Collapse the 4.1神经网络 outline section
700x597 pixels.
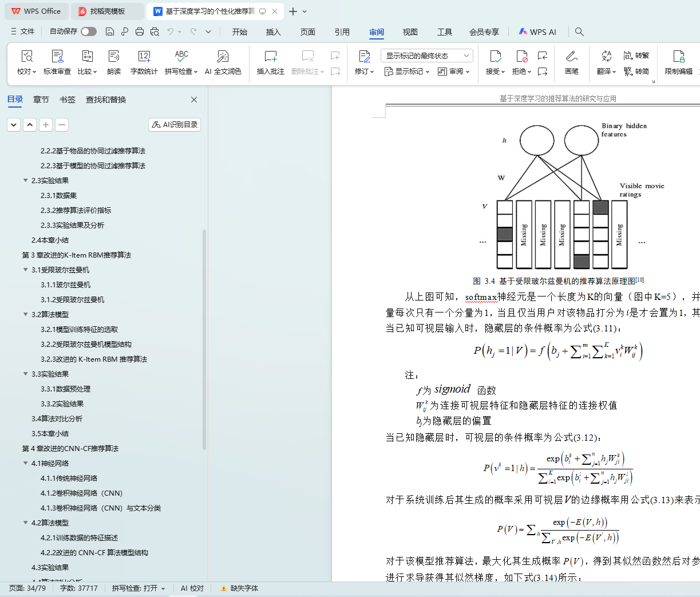(25, 463)
